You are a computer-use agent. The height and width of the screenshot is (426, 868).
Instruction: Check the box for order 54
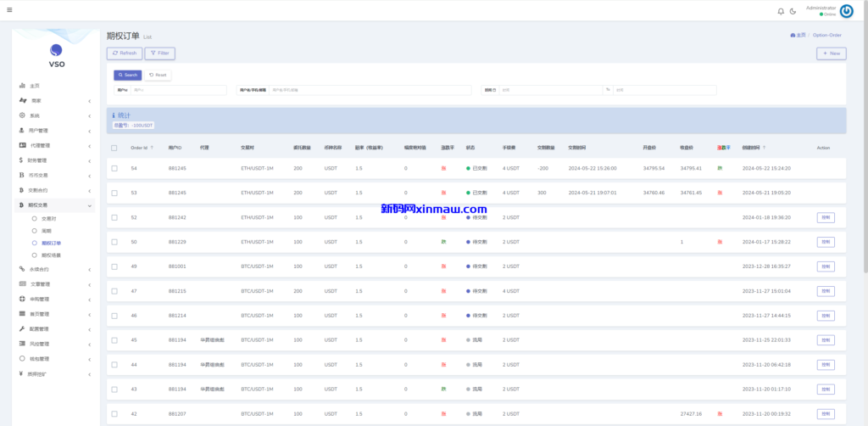tap(114, 168)
